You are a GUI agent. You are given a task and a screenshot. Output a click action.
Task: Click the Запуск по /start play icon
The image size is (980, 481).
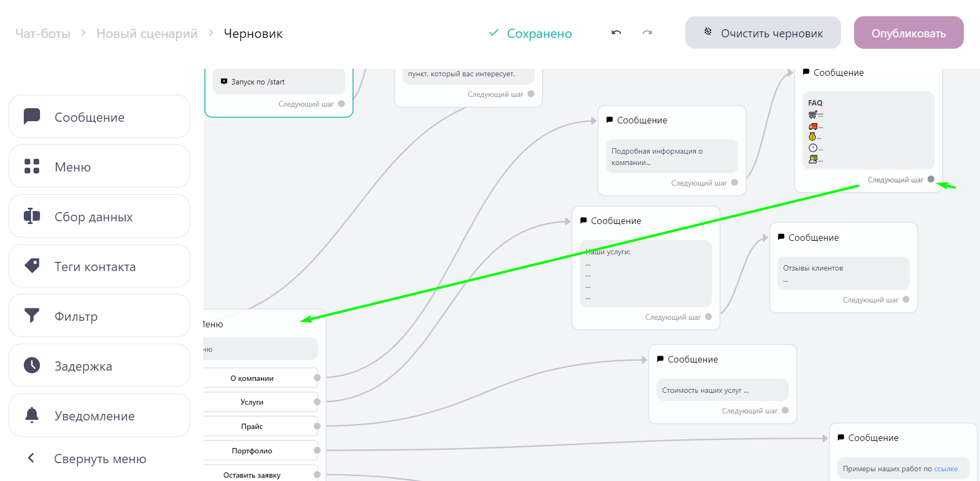pos(224,82)
